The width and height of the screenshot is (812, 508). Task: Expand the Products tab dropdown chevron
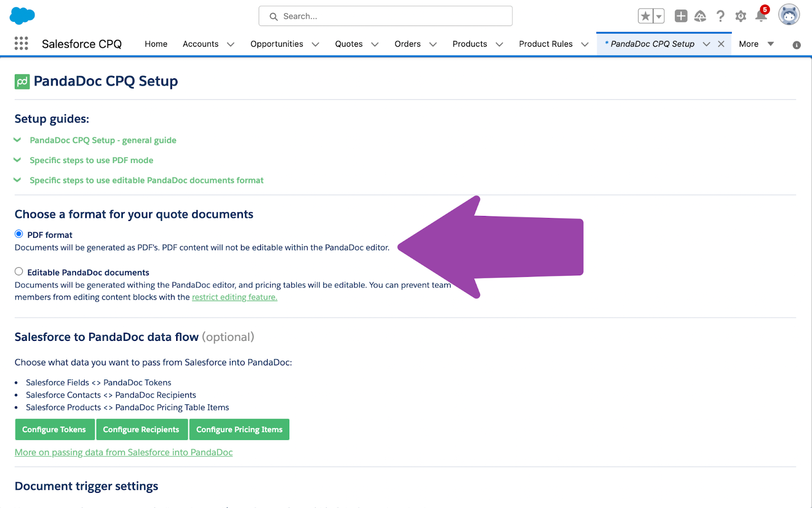click(499, 44)
